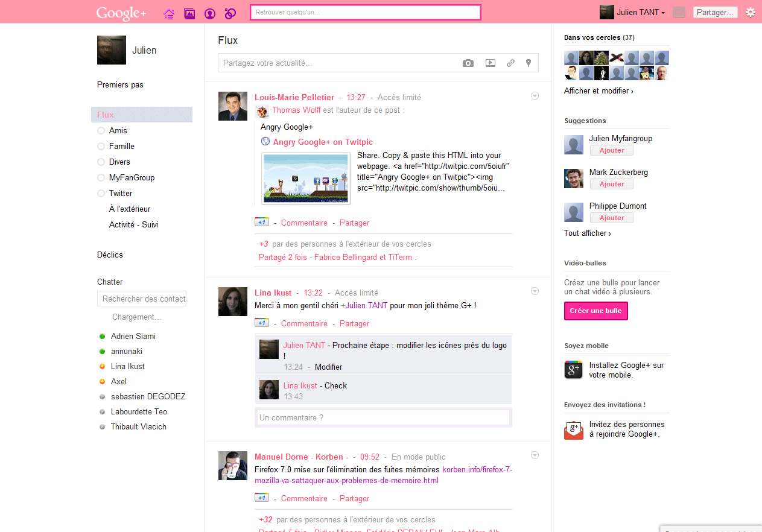The image size is (762, 532).
Task: Open Activité - Suivi stream
Action: 133,224
